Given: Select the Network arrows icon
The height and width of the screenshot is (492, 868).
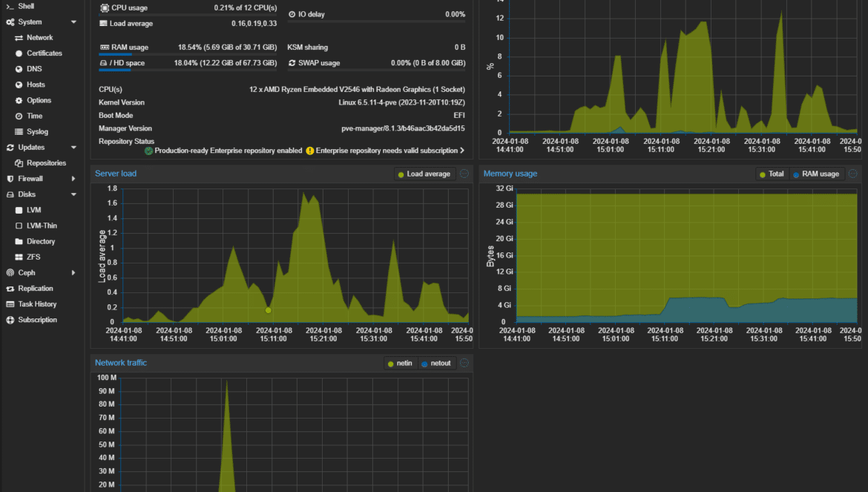Looking at the screenshot, I should [x=19, y=38].
